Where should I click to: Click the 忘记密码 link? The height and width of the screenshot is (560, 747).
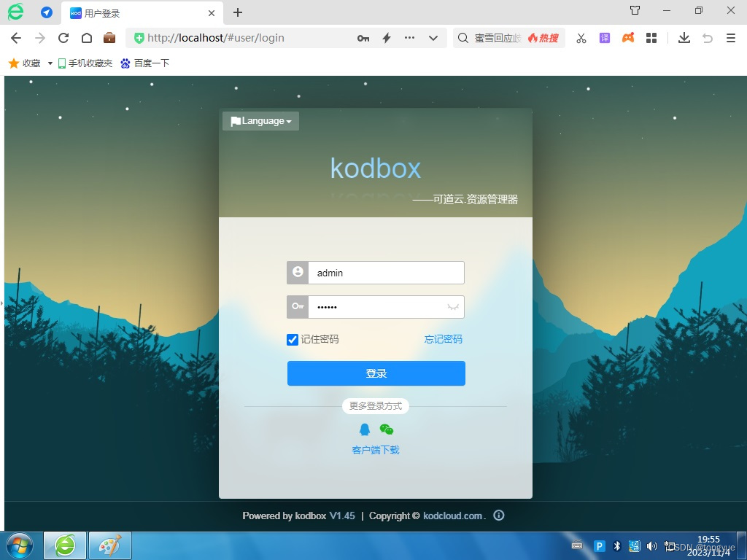click(x=443, y=339)
